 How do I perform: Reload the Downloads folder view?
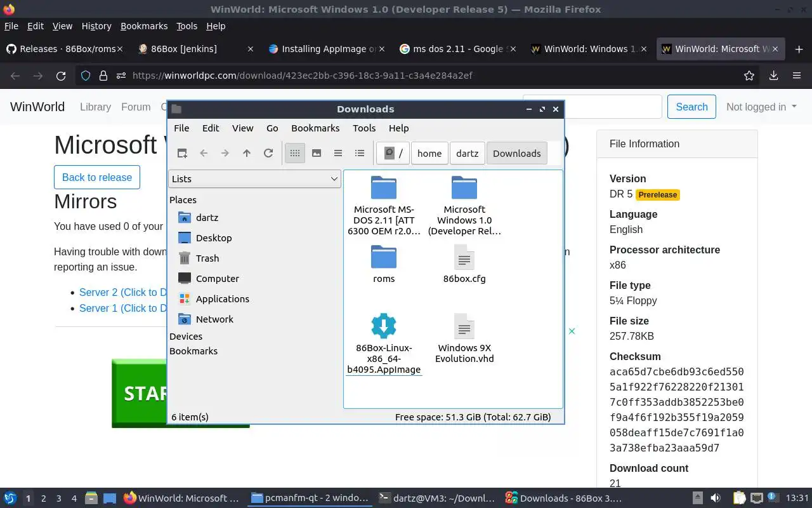click(268, 153)
